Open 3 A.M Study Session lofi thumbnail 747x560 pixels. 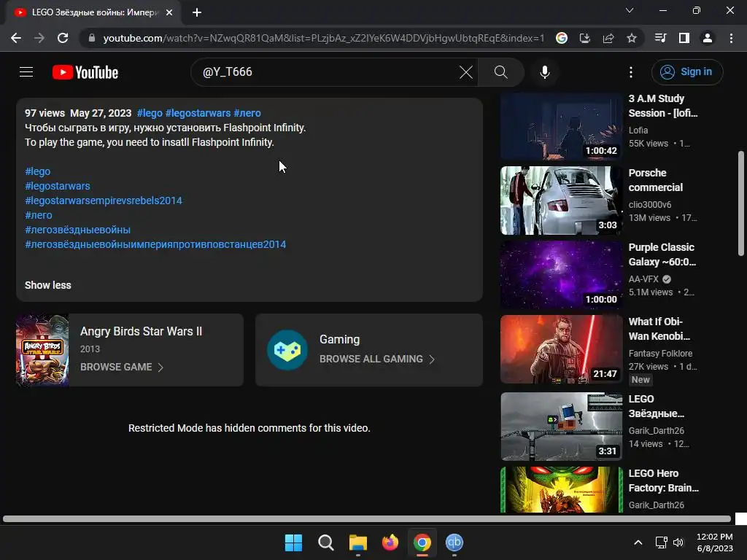pos(561,126)
